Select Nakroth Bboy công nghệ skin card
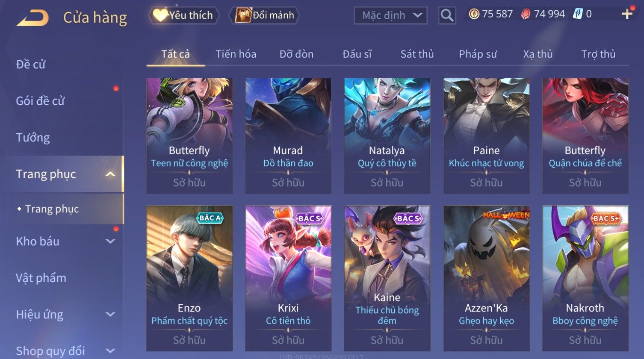 click(585, 278)
